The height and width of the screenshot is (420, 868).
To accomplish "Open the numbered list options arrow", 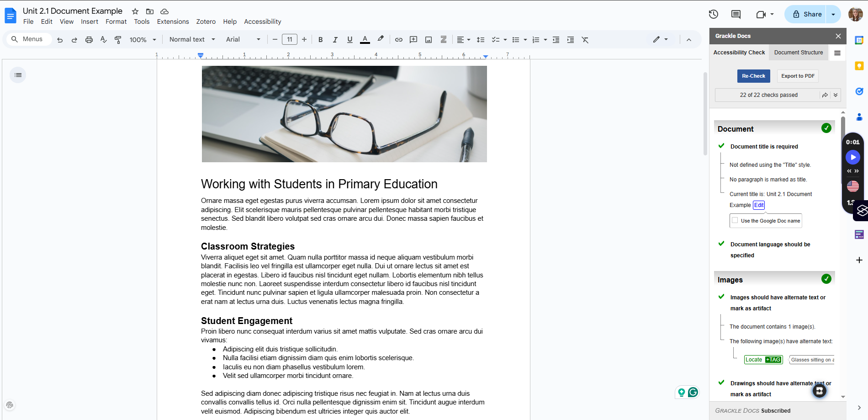I will (545, 40).
